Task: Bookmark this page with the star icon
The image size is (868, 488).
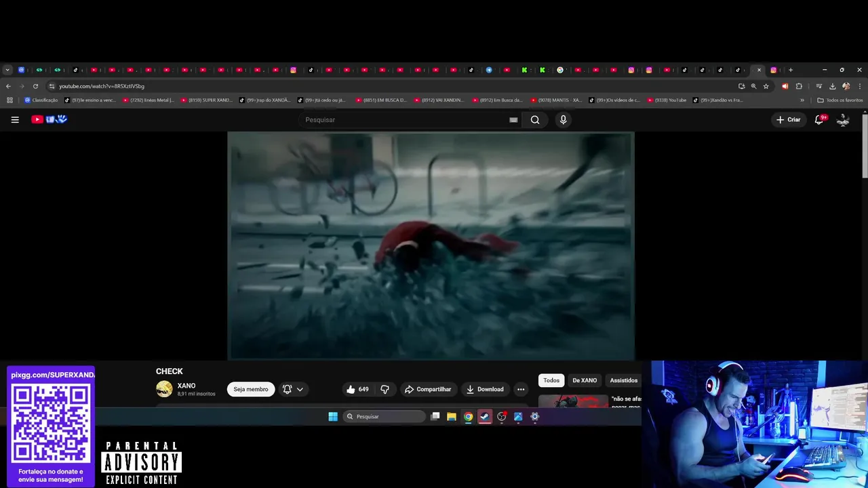Action: click(x=766, y=86)
